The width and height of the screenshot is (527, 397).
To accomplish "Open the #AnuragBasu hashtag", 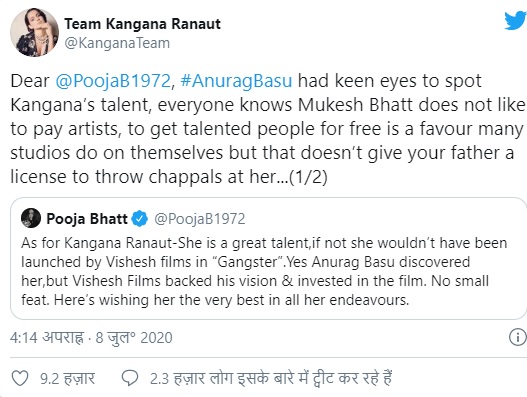I will (236, 81).
